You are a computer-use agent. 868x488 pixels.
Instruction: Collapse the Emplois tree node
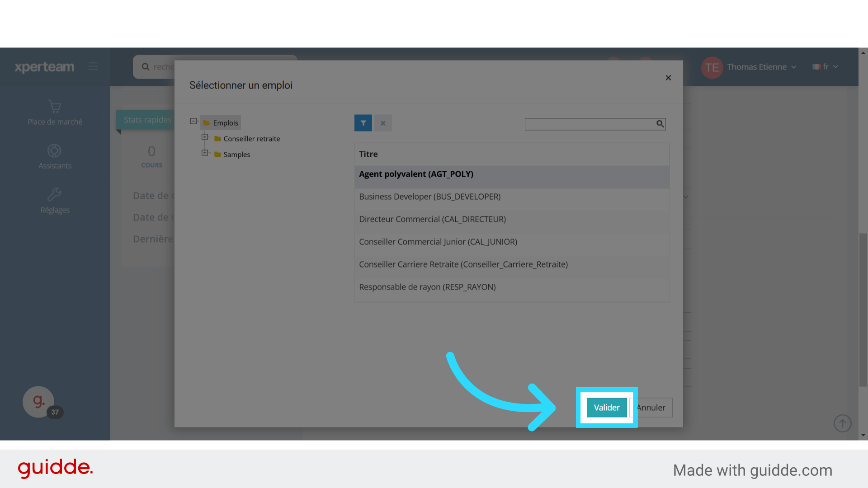tap(193, 121)
